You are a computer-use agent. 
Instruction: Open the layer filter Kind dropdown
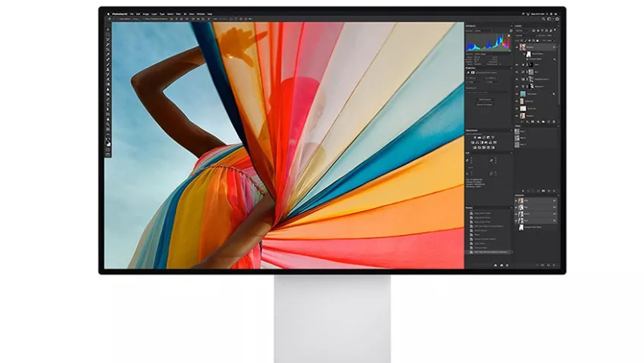point(524,30)
